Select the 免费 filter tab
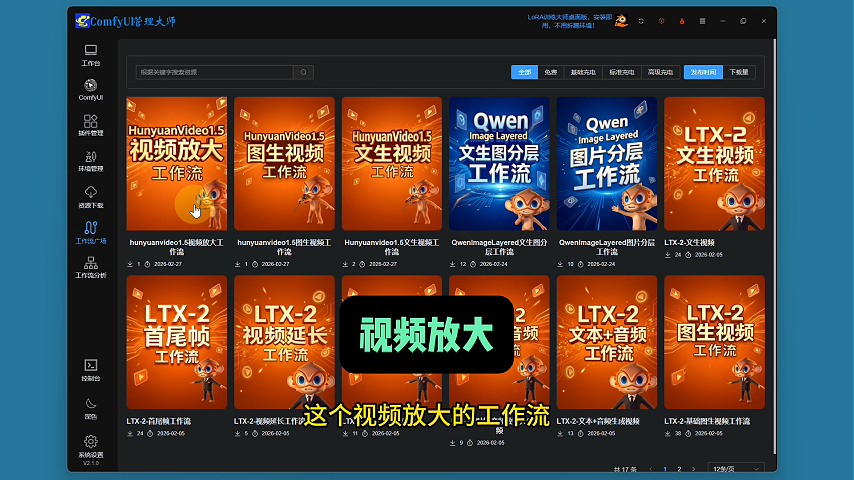The image size is (854, 480). (x=551, y=72)
